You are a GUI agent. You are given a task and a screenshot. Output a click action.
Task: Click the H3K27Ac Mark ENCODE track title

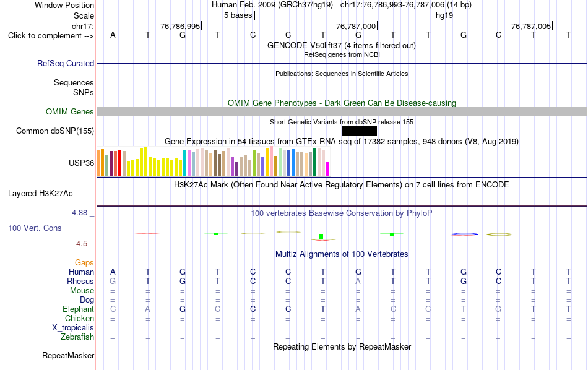(x=342, y=185)
